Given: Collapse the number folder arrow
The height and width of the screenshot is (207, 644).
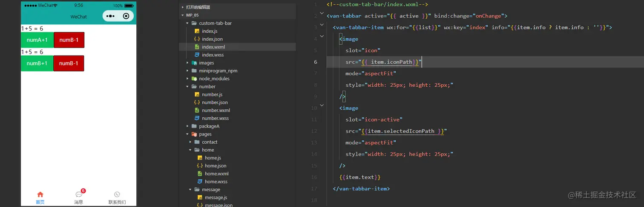Looking at the screenshot, I should point(188,87).
